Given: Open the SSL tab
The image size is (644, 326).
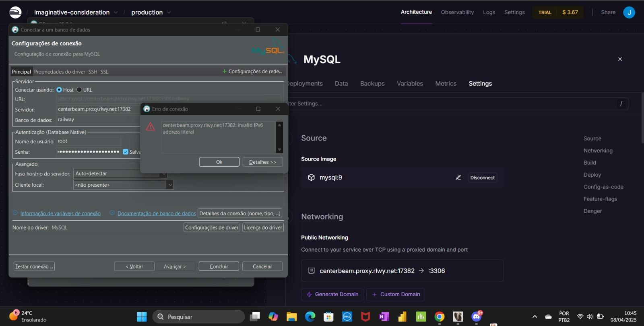Looking at the screenshot, I should pyautogui.click(x=104, y=72).
